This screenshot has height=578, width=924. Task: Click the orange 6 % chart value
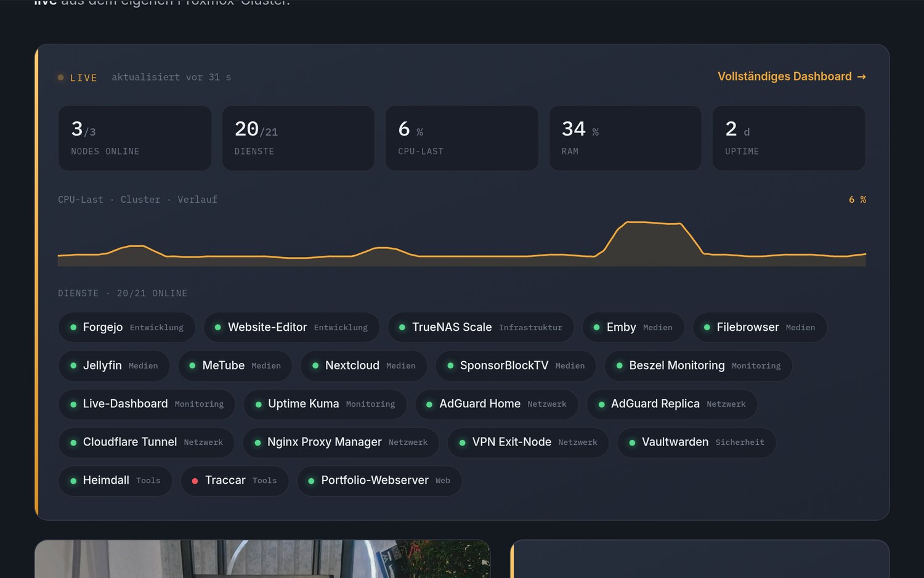click(x=857, y=200)
